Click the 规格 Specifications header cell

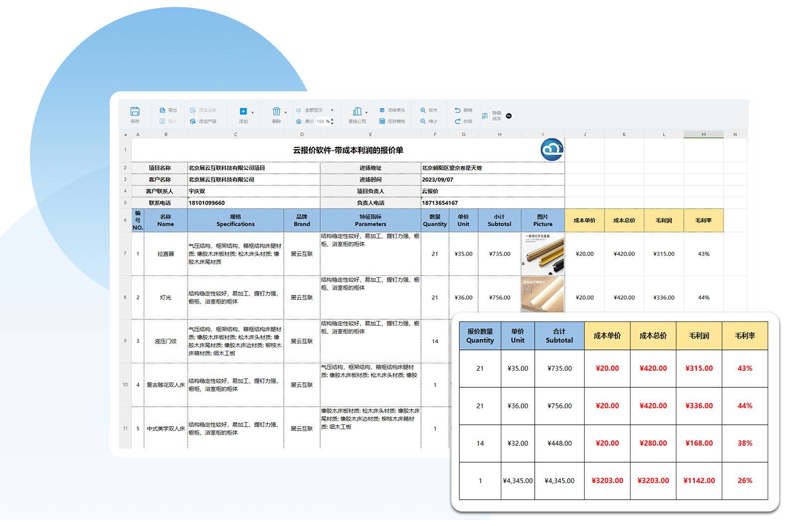(235, 221)
